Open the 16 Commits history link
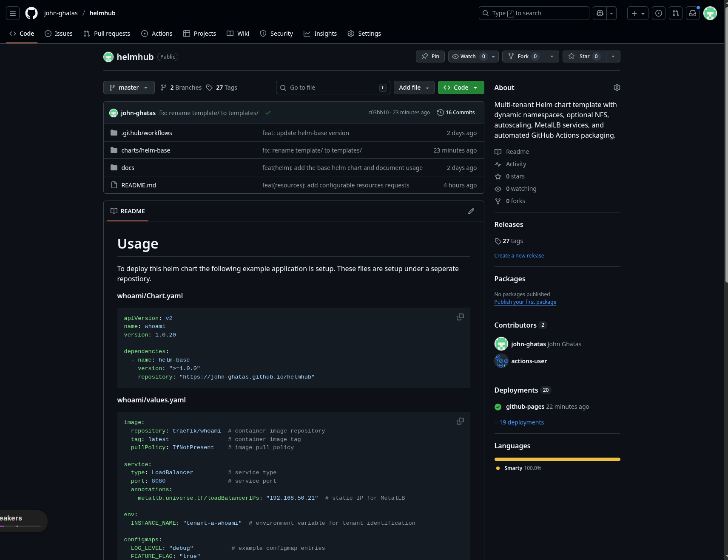 (x=456, y=113)
